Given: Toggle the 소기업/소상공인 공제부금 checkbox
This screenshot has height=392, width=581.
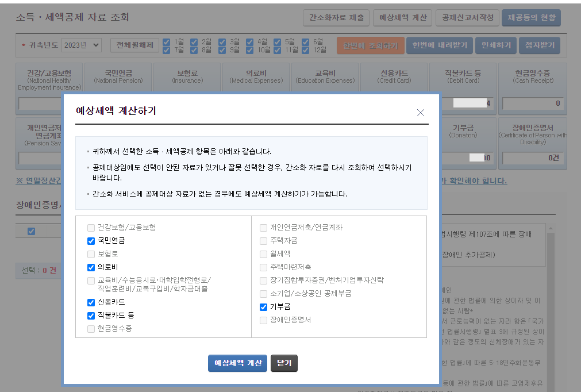Looking at the screenshot, I should click(263, 294).
